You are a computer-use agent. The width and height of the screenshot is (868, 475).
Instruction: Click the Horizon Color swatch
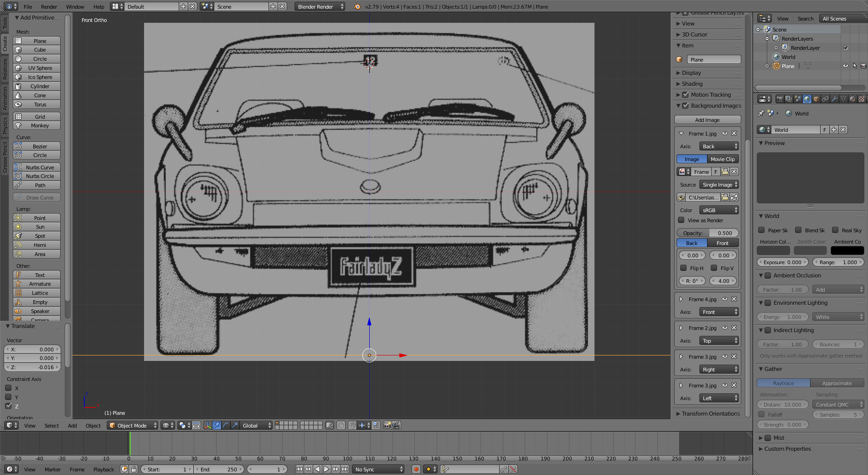[x=773, y=250]
